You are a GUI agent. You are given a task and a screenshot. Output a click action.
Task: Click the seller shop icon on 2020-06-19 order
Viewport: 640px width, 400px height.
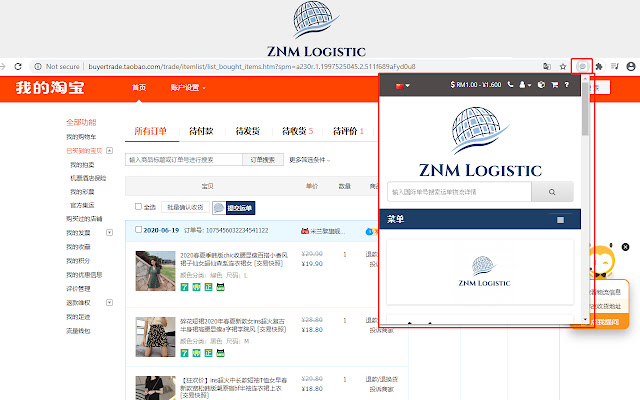304,231
